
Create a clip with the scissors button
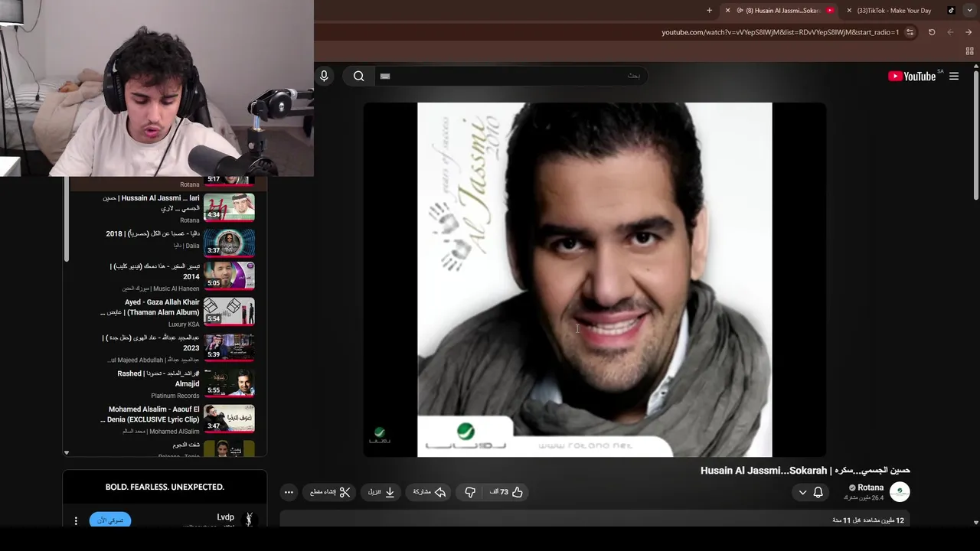[x=330, y=492]
